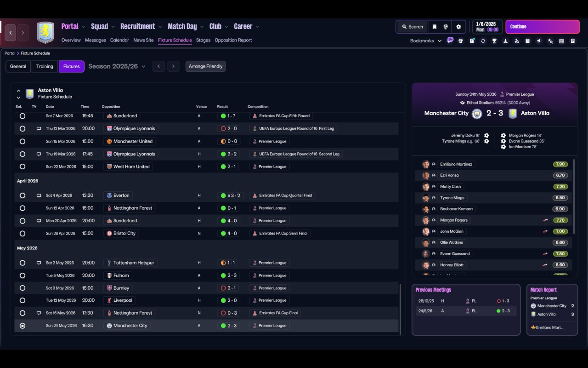This screenshot has height=368, width=588.
Task: Expand the Bookmarks chevron
Action: 440,41
